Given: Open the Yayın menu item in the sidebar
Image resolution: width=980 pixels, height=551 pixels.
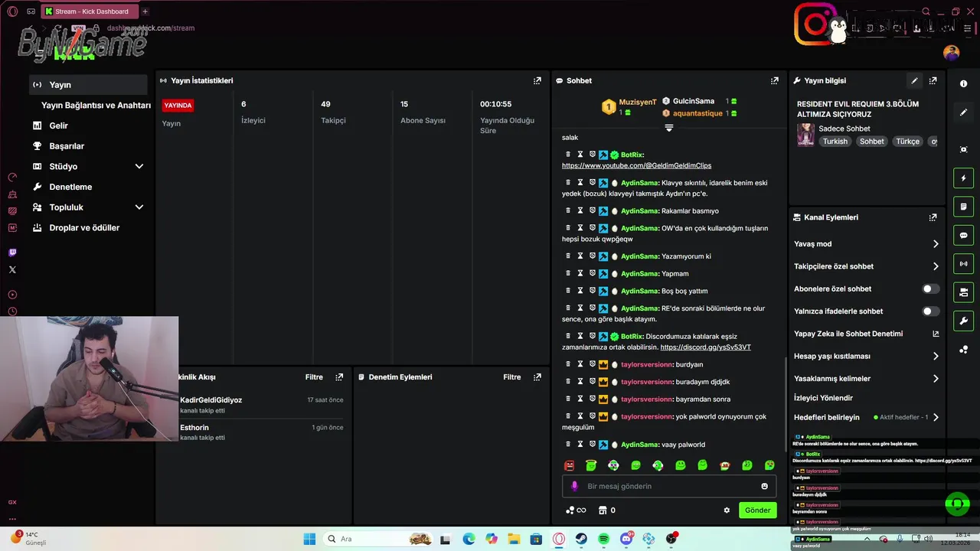Looking at the screenshot, I should [88, 85].
